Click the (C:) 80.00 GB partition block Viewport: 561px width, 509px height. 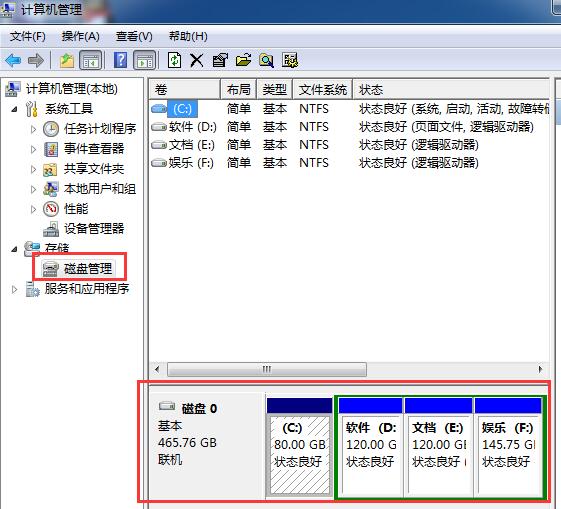coord(300,447)
